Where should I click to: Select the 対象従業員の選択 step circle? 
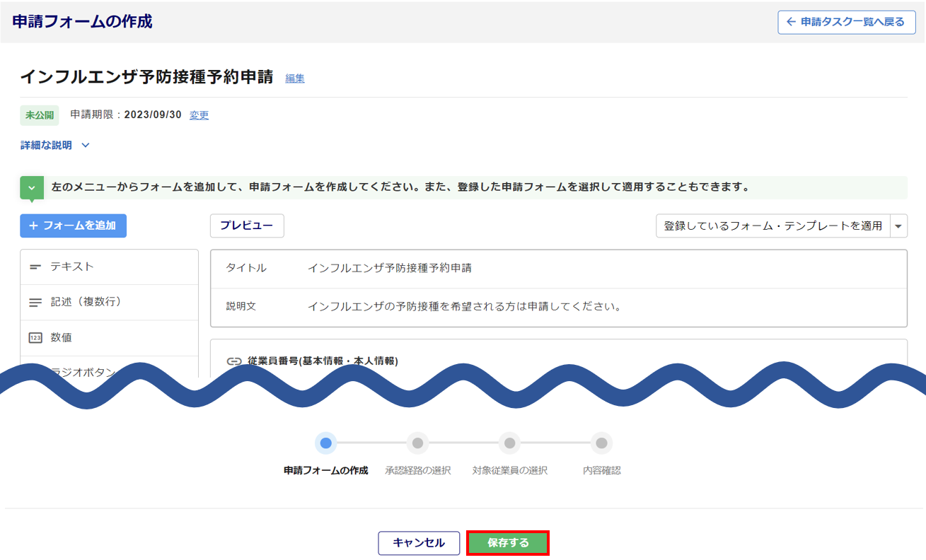509,443
